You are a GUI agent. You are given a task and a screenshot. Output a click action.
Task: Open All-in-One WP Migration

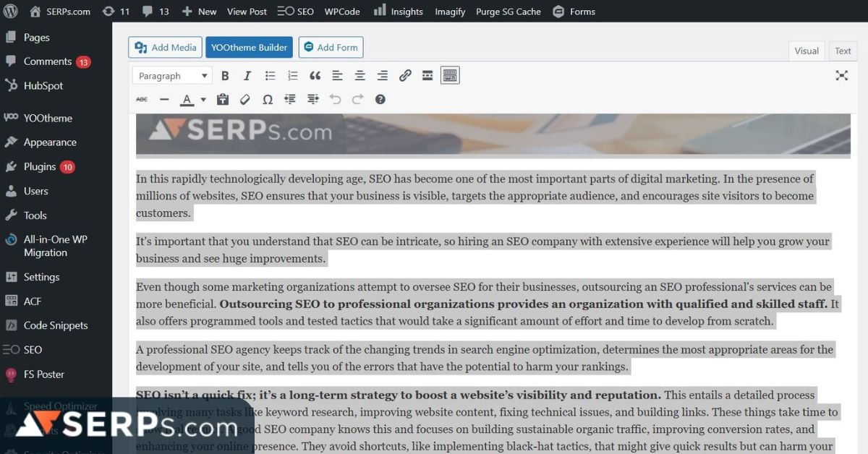(x=56, y=246)
